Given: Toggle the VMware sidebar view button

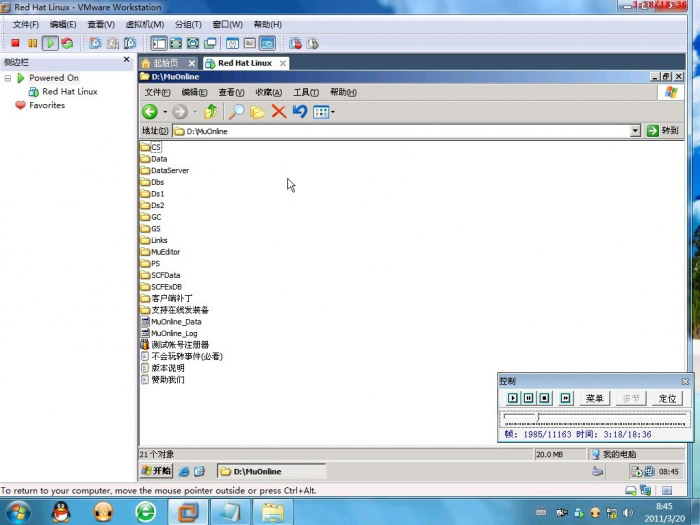Looking at the screenshot, I should coord(158,43).
